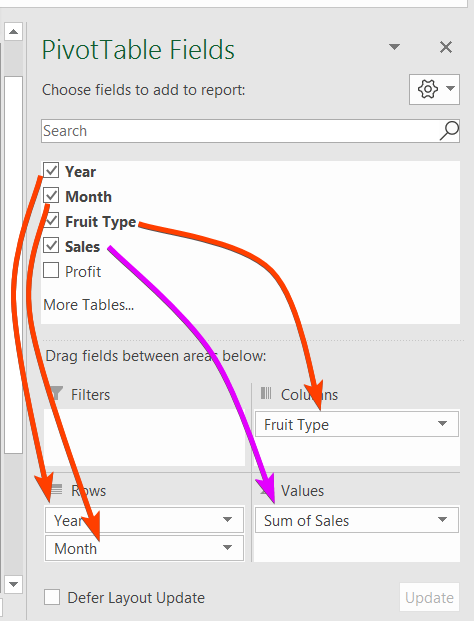The image size is (474, 621).
Task: Uncheck the Year field checkbox
Action: coord(51,170)
